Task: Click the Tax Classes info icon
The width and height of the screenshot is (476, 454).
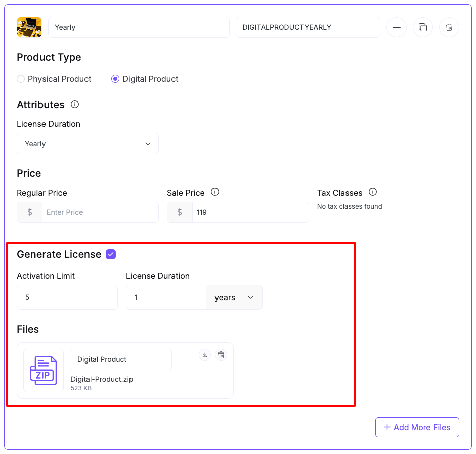Action: tap(373, 192)
